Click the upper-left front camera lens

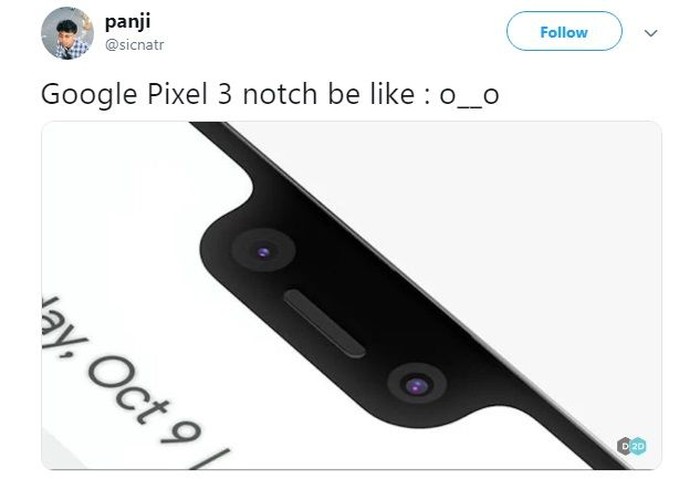[x=263, y=250]
